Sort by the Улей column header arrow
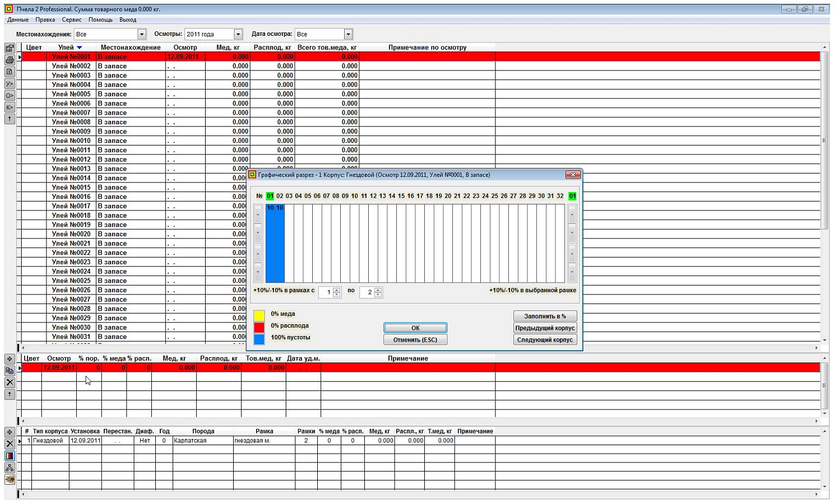Screen dimensions: 834x504 [80, 48]
